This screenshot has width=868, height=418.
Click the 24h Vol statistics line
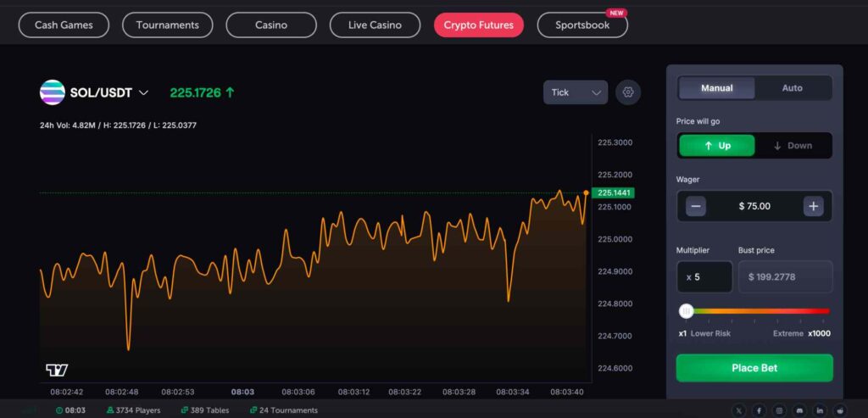coord(118,125)
